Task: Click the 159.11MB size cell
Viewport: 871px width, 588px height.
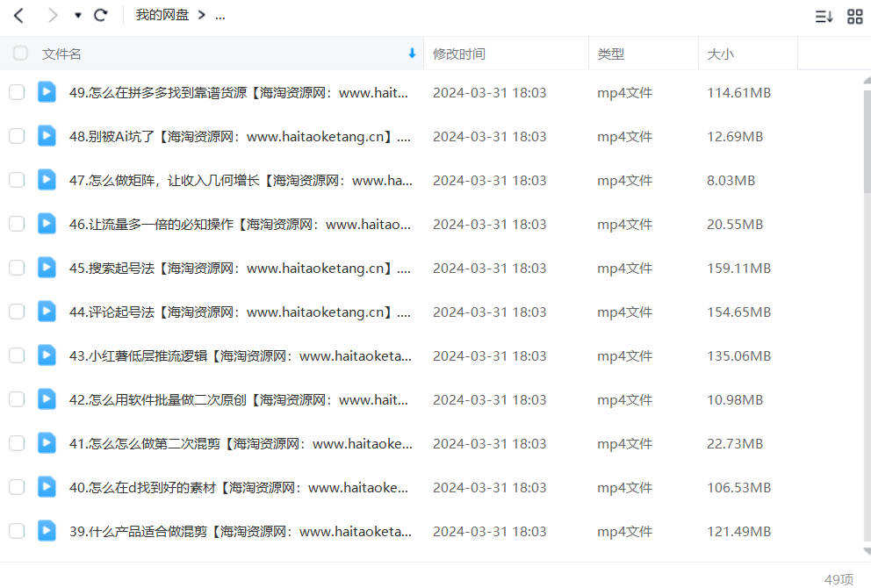Action: [738, 269]
